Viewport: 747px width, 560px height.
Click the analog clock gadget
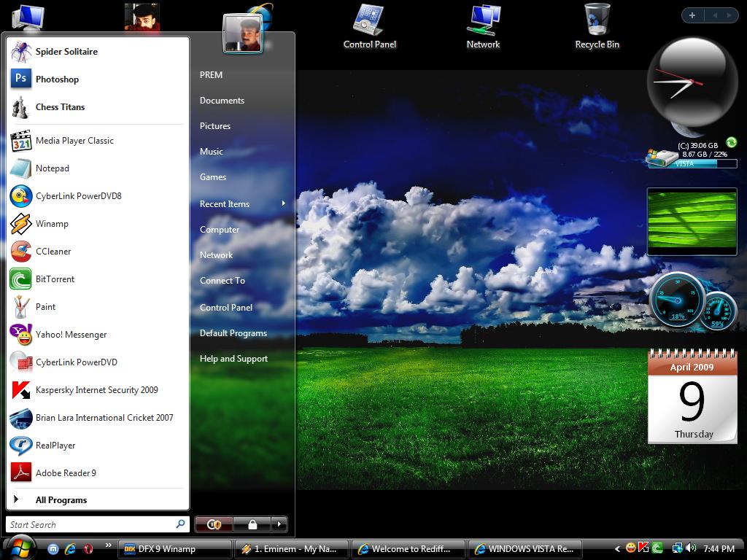692,82
